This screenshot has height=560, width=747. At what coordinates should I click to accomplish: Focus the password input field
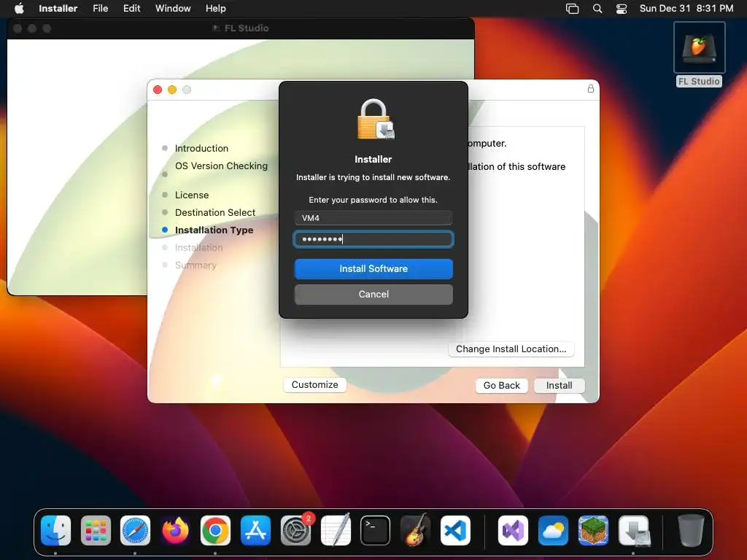coord(373,239)
